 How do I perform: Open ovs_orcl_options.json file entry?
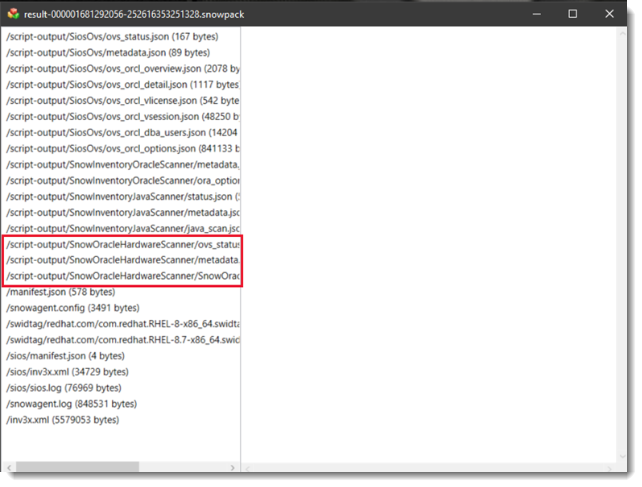tap(123, 148)
